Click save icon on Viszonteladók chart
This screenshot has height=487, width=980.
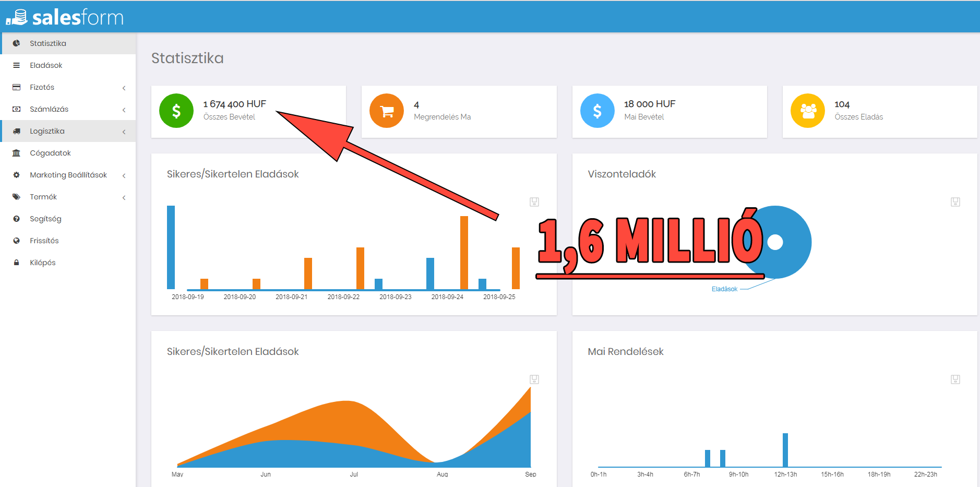pyautogui.click(x=955, y=202)
